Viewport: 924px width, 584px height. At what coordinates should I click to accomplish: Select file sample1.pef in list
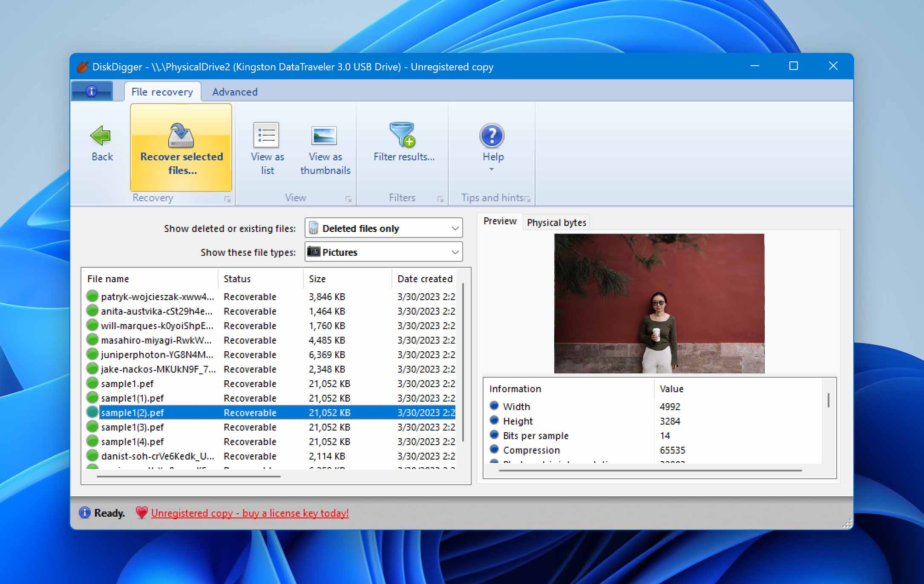click(x=127, y=384)
